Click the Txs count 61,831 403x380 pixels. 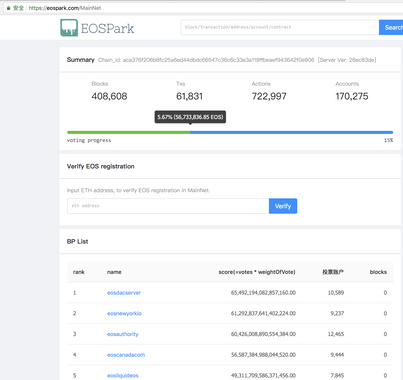tap(189, 96)
